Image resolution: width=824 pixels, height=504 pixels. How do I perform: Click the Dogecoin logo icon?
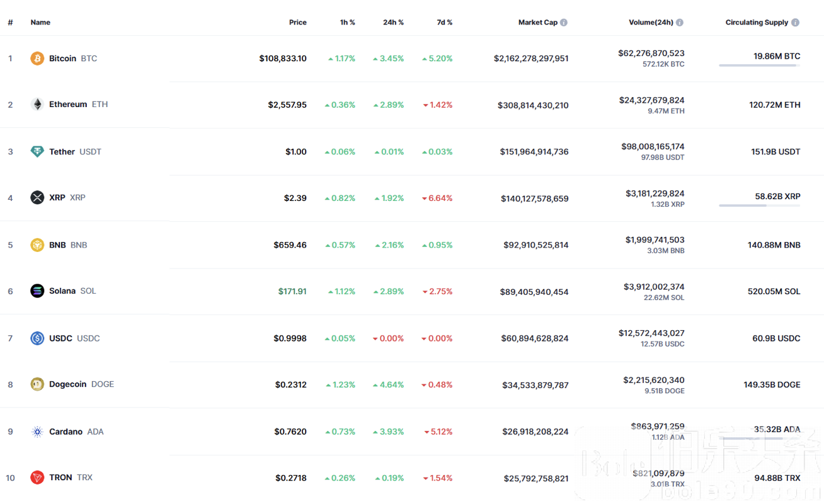(x=37, y=384)
